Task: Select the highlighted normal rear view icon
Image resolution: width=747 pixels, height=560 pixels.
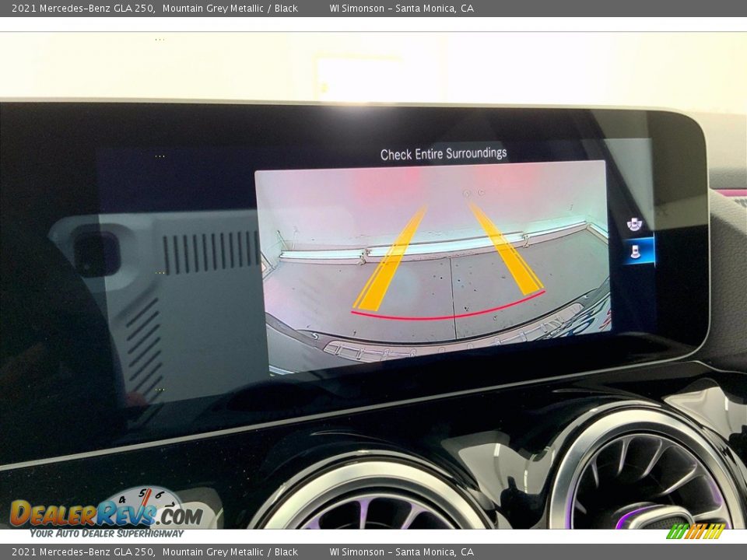Action: 638,250
